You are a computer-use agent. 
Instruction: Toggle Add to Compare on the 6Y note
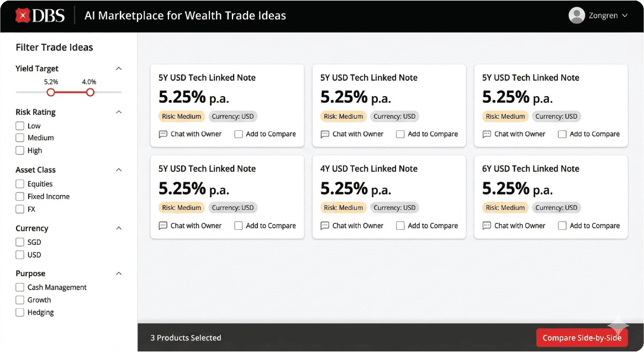562,225
